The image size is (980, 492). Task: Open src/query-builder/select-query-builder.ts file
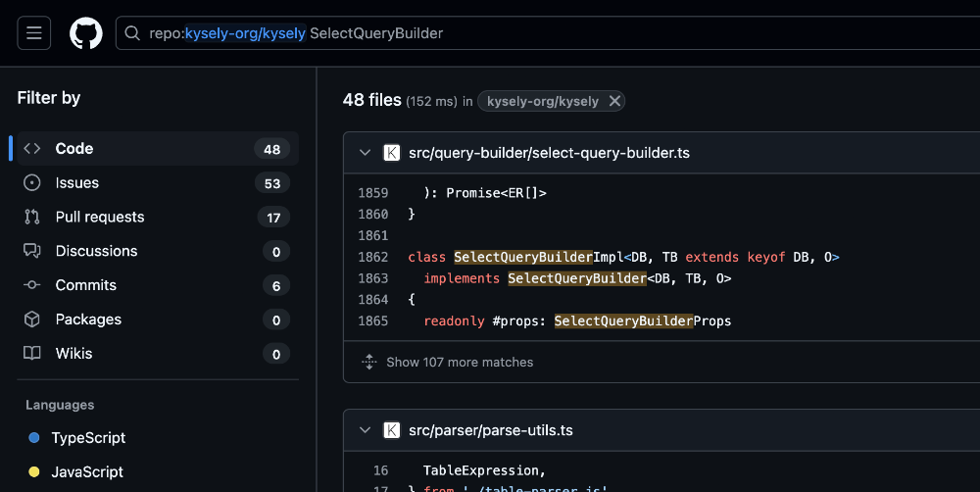[549, 153]
